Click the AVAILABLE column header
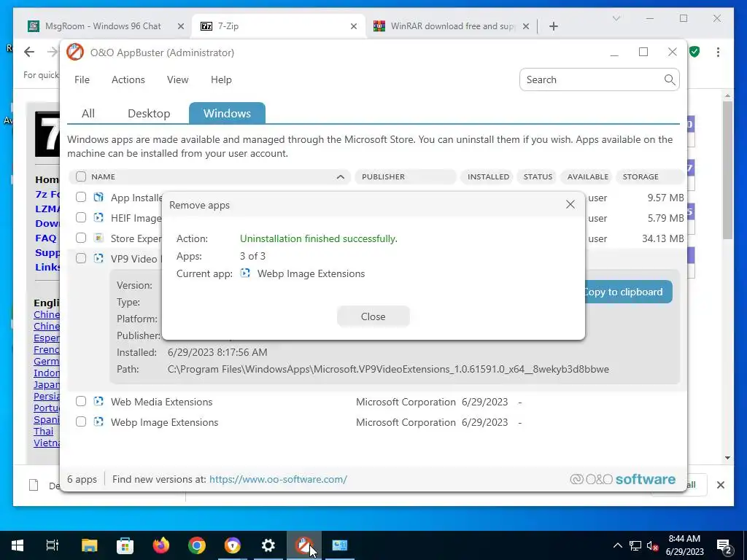 tap(587, 176)
